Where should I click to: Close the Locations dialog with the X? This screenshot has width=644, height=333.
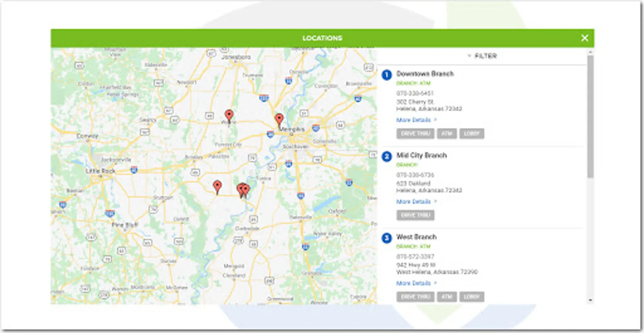pos(584,38)
